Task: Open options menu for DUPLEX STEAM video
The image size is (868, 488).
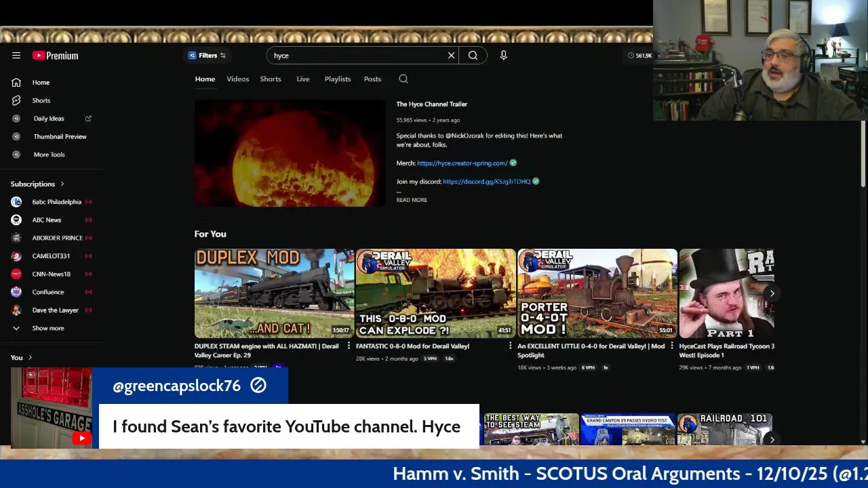Action: [x=349, y=346]
